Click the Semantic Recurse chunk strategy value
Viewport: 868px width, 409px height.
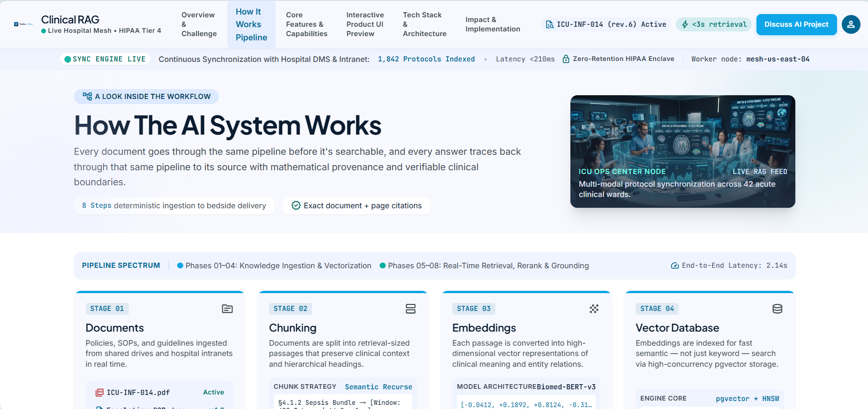coord(379,387)
